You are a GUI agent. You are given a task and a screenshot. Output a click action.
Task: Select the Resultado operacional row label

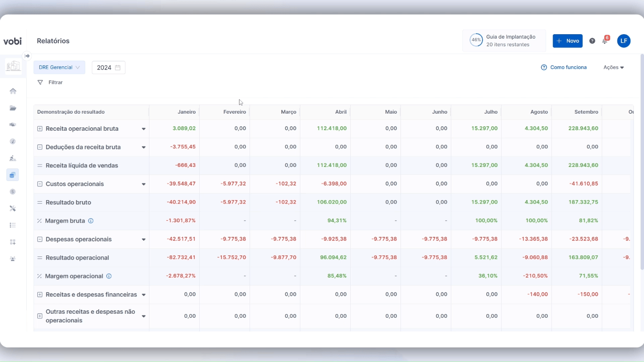click(x=77, y=257)
